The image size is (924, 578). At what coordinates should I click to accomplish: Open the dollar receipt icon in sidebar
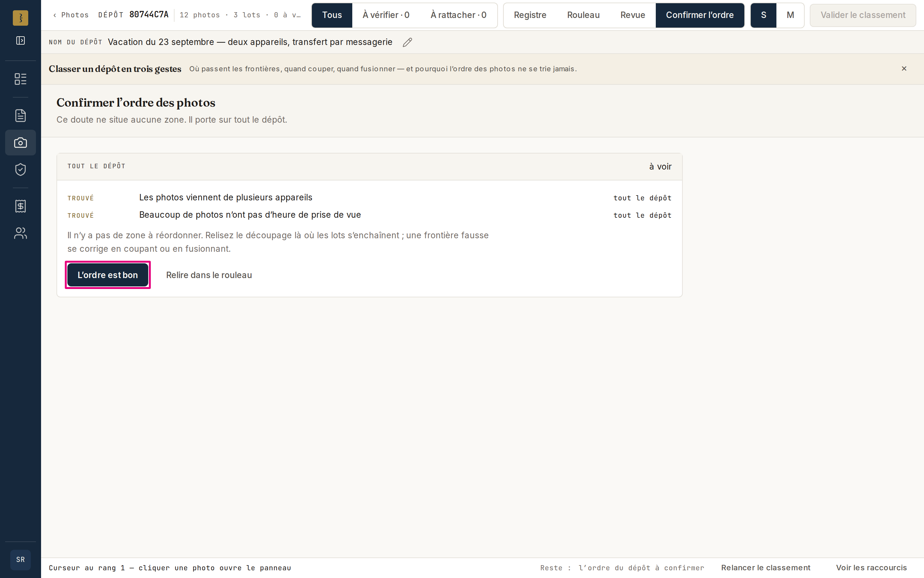coord(20,206)
